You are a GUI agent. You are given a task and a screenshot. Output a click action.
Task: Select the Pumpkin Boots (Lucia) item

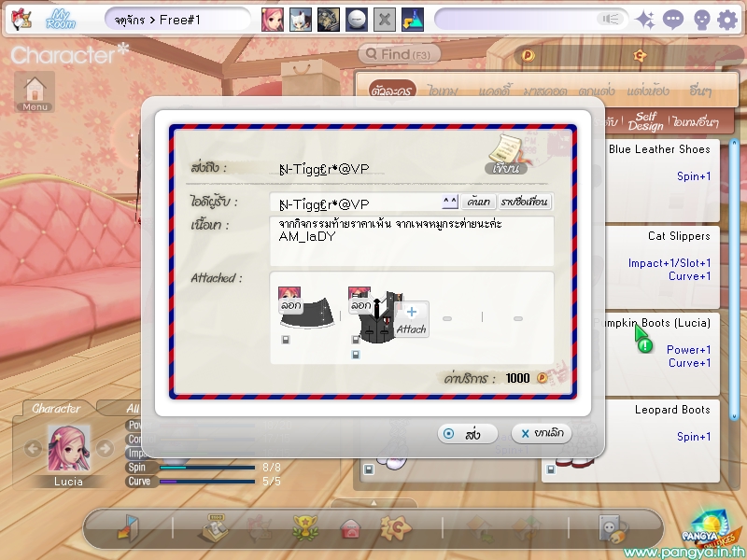click(x=662, y=355)
